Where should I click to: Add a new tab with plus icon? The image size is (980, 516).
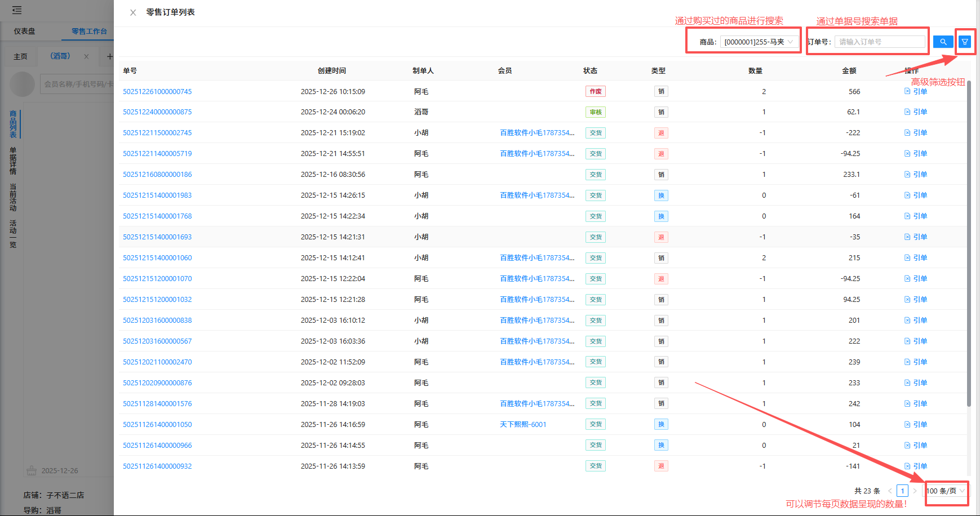click(109, 56)
